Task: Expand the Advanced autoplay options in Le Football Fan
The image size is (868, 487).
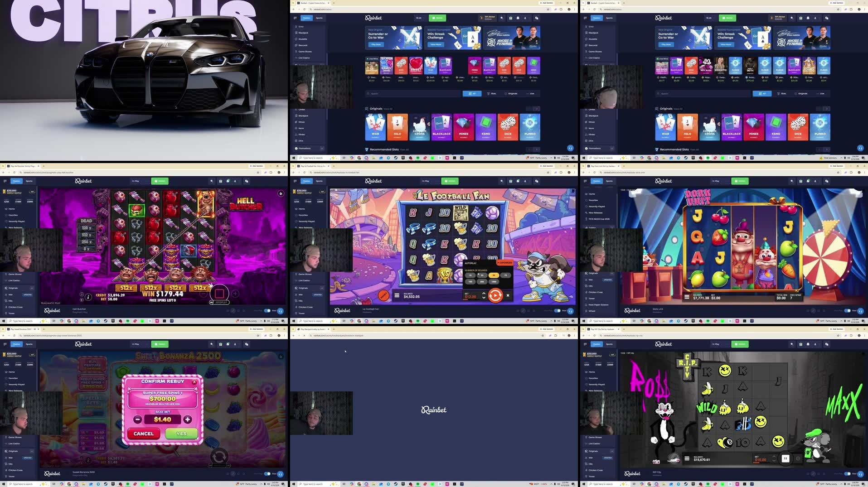Action: [x=504, y=263]
